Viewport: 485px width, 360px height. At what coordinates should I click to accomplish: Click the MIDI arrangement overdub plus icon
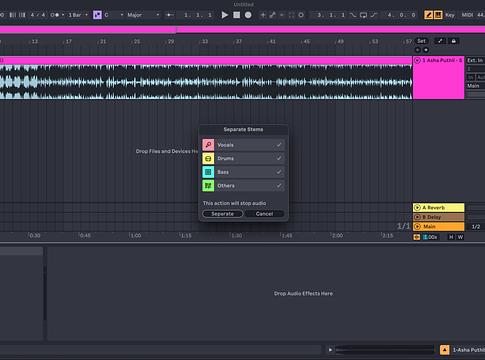click(x=263, y=15)
